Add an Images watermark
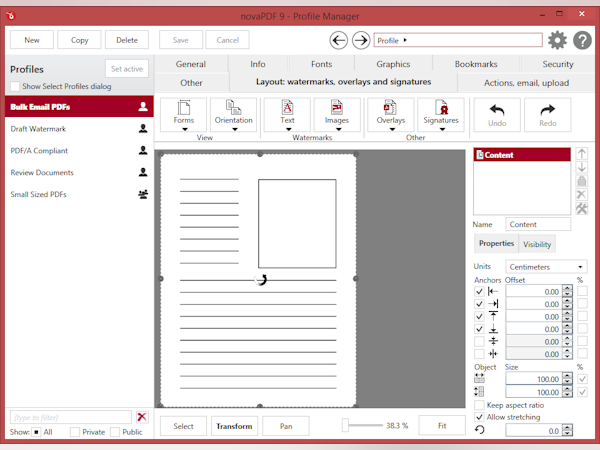The image size is (600, 450). tap(337, 114)
